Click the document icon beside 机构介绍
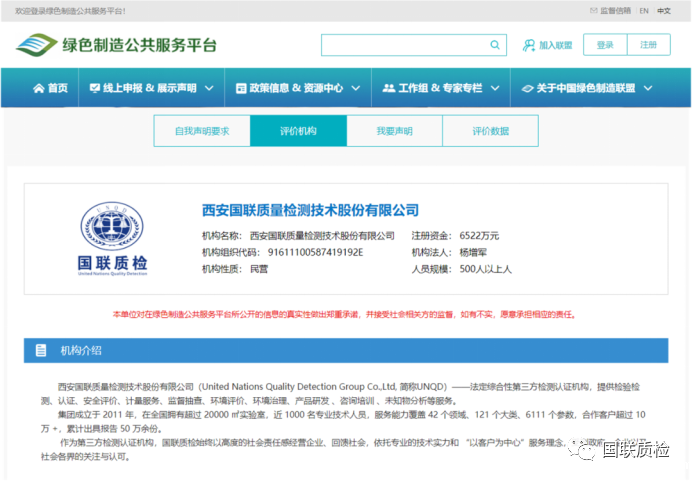 point(41,351)
